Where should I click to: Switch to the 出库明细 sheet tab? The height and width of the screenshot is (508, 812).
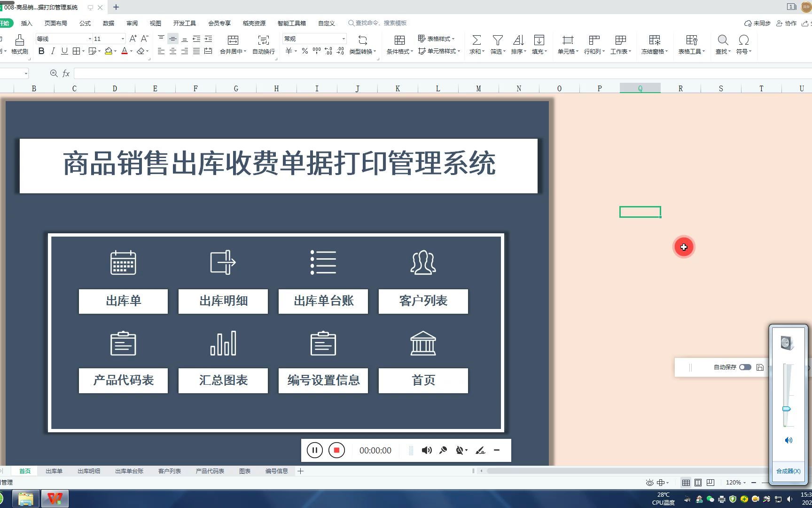click(x=89, y=471)
